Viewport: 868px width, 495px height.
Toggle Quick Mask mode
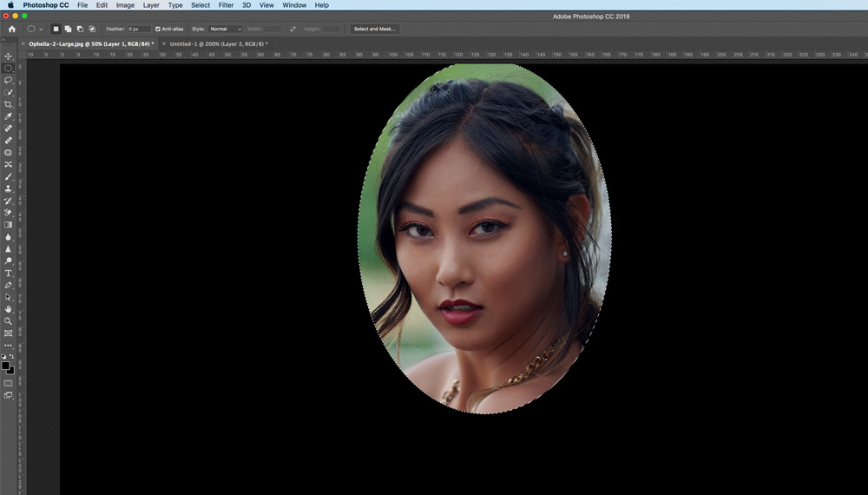tap(9, 383)
